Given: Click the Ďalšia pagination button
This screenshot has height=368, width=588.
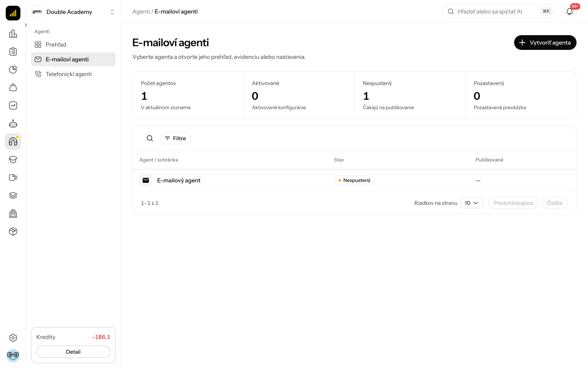Looking at the screenshot, I should point(555,203).
